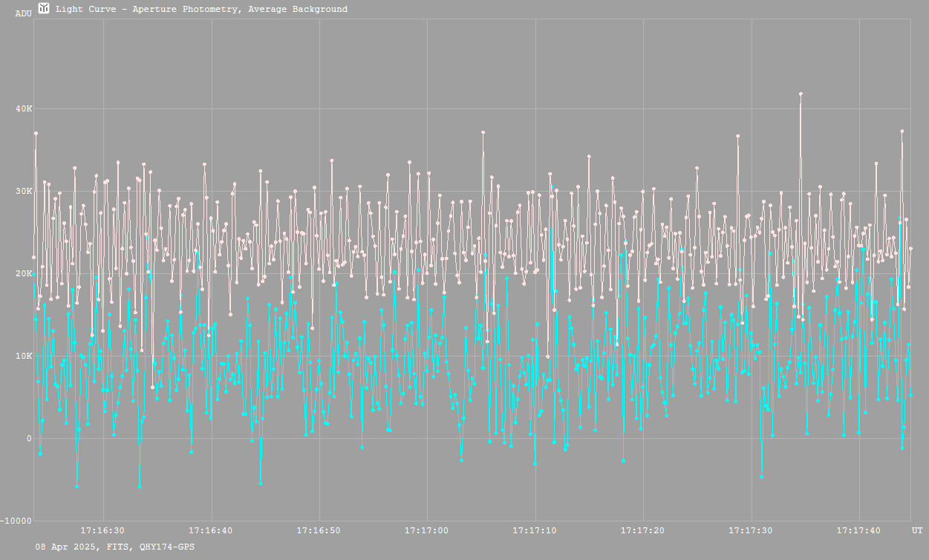Click the UT time zone label
Screen dimensions: 929x560
[x=917, y=530]
